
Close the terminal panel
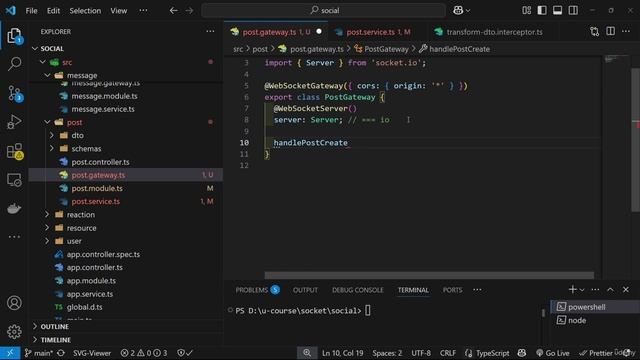click(x=626, y=289)
